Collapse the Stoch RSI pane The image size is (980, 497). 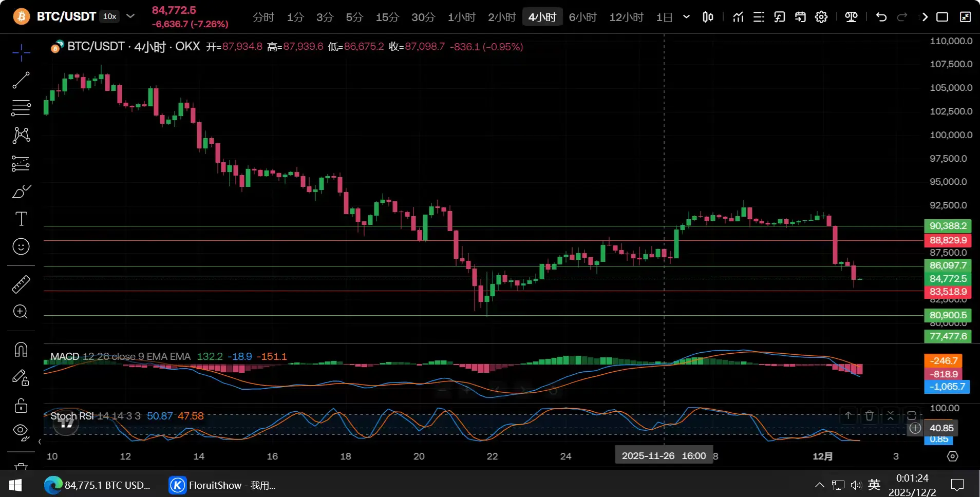click(x=891, y=415)
